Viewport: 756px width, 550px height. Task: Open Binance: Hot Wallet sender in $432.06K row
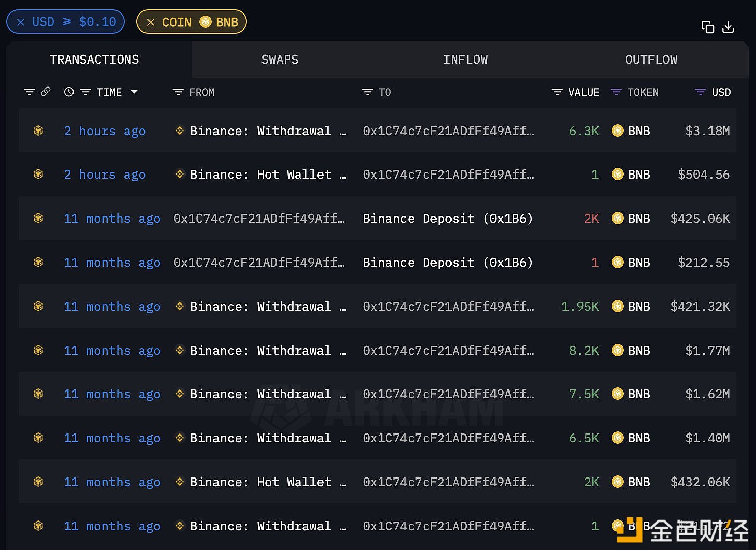pos(268,482)
